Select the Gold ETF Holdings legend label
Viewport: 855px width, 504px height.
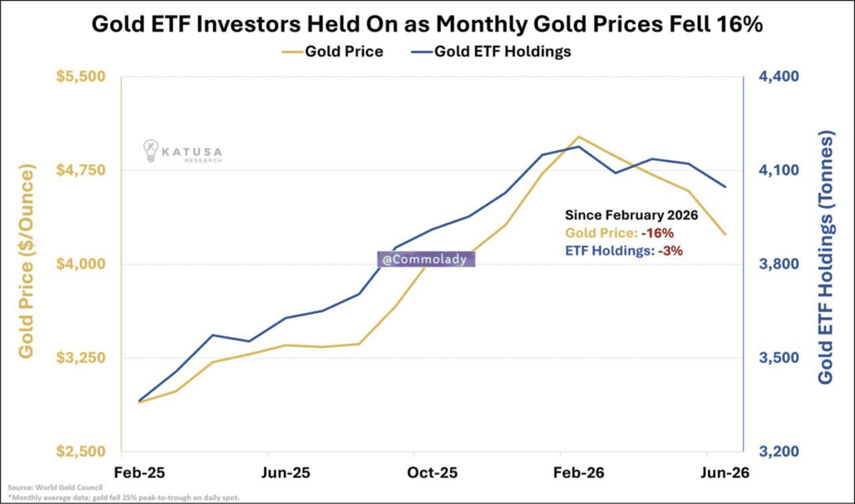click(x=503, y=51)
